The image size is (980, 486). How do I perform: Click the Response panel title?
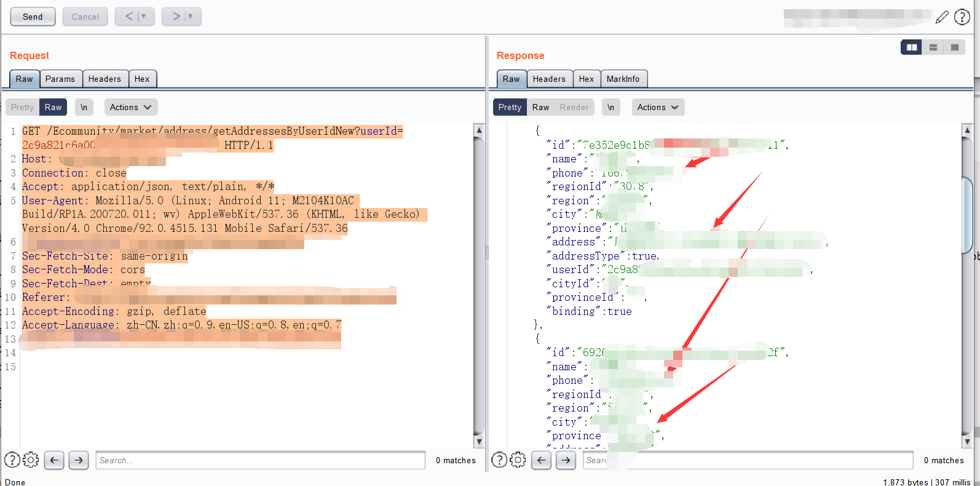coord(521,55)
